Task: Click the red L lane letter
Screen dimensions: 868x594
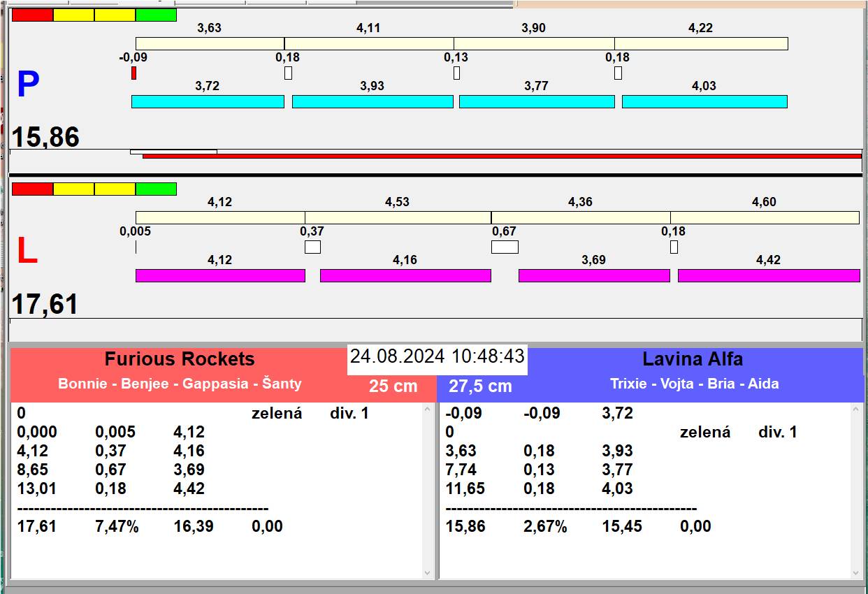Action: coord(27,252)
